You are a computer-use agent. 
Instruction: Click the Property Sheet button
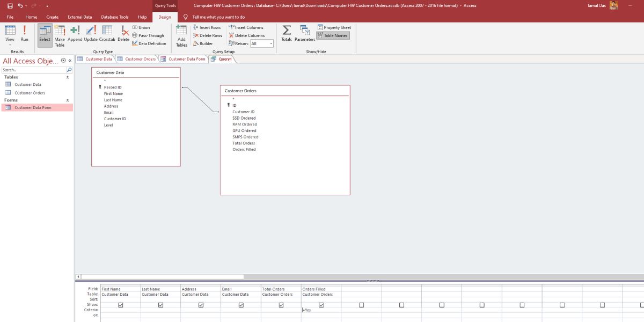(334, 27)
